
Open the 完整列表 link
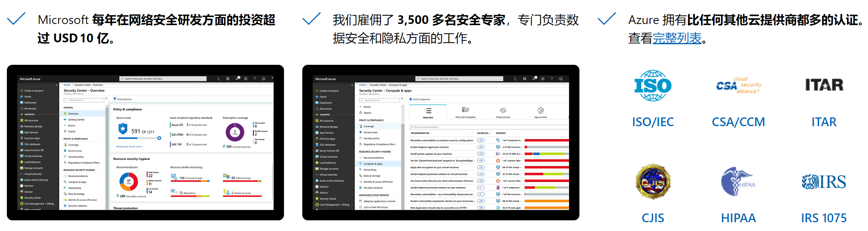[x=677, y=38]
